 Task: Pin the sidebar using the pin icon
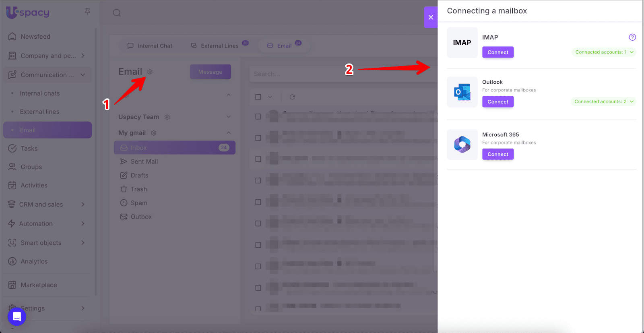point(87,12)
